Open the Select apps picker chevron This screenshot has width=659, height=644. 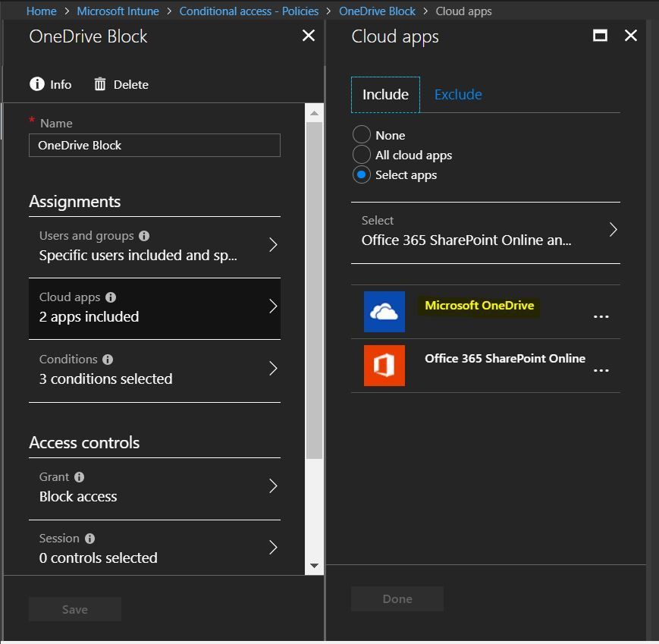coord(613,230)
